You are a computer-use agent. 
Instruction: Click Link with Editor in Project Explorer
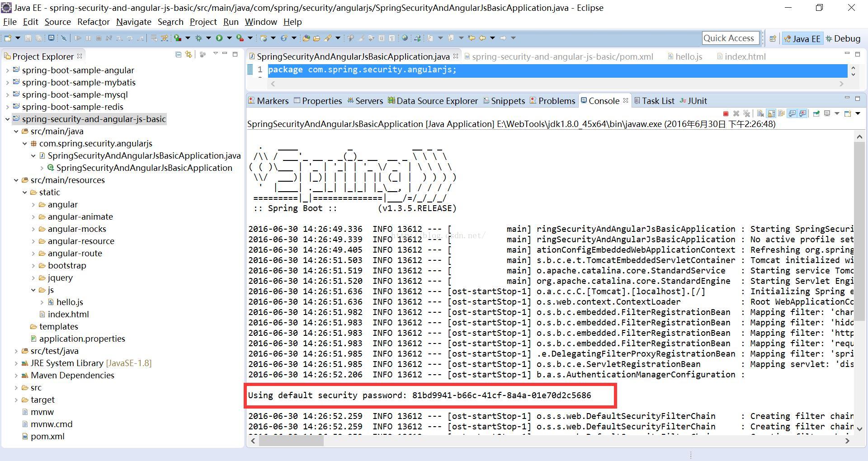tap(189, 54)
